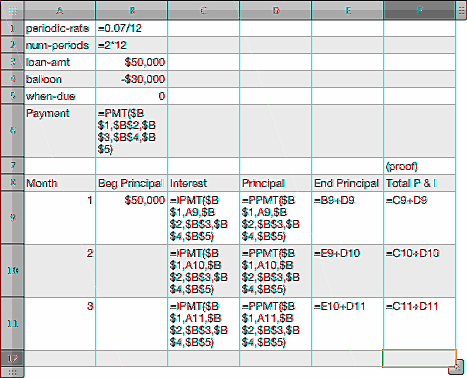Screen dimensions: 467x378
Task: Click the Principal header cell in column D
Action: 276,183
